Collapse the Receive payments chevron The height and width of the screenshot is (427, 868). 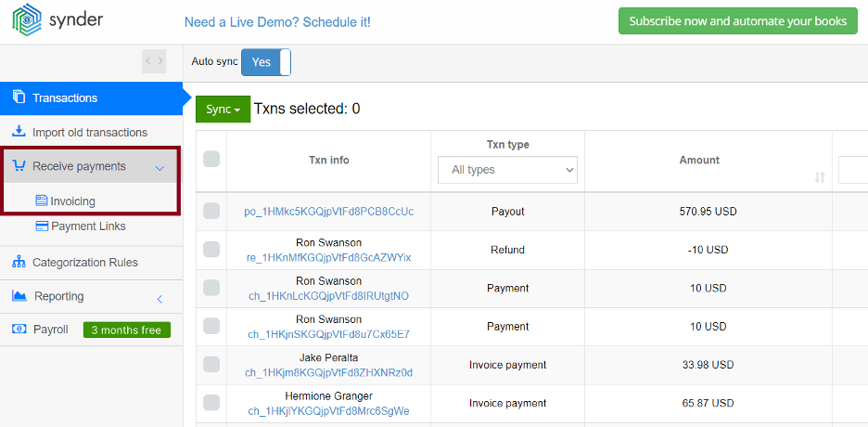(160, 168)
